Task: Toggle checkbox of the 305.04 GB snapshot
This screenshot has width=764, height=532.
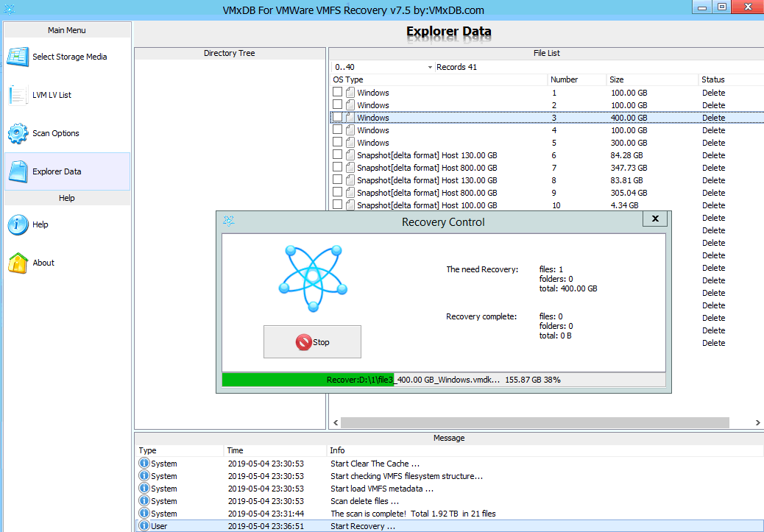Action: (x=337, y=192)
